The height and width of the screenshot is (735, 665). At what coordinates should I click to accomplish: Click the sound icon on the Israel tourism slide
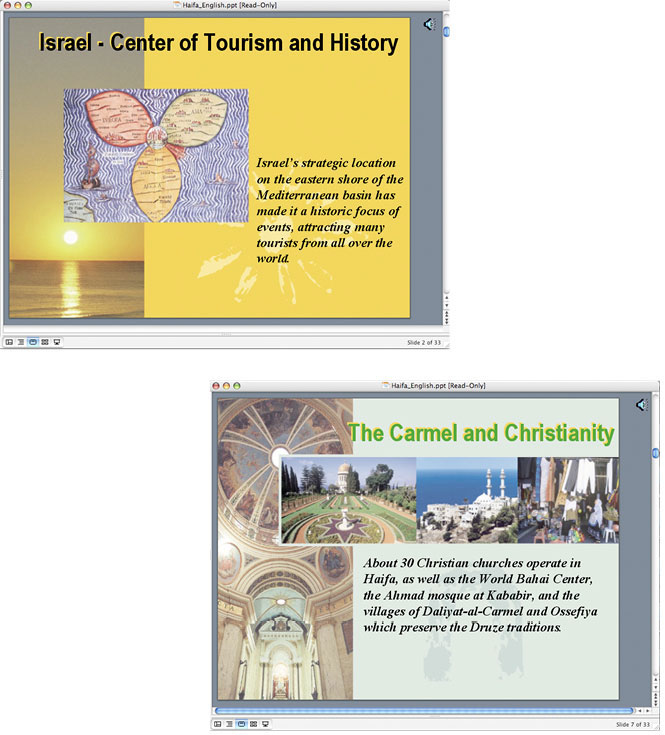tap(429, 24)
